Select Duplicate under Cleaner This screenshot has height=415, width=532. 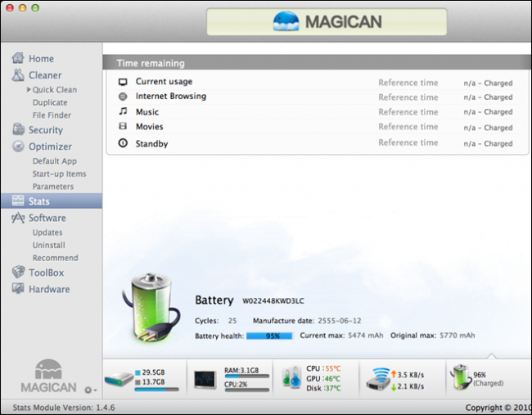click(x=50, y=102)
